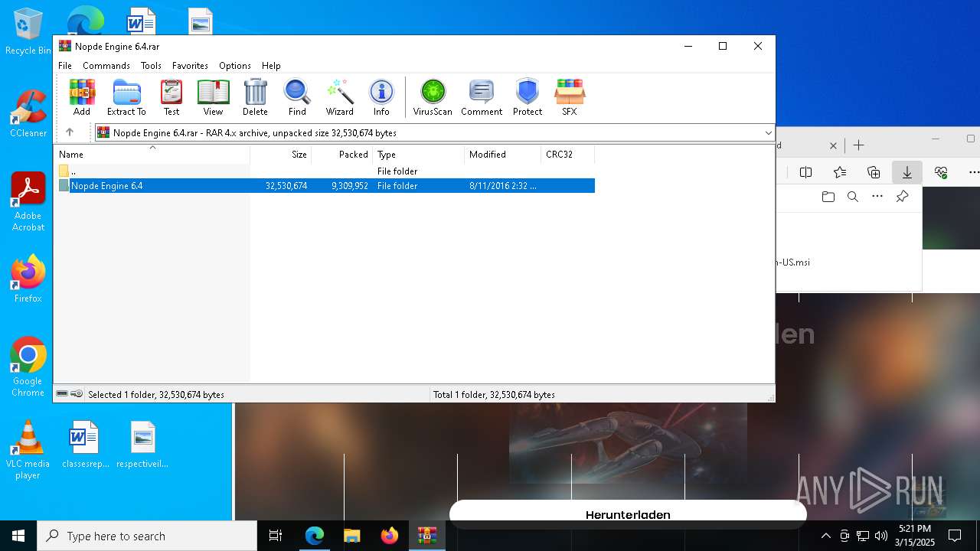Sort by the Type column header
This screenshot has width=980, height=551.
tap(419, 155)
